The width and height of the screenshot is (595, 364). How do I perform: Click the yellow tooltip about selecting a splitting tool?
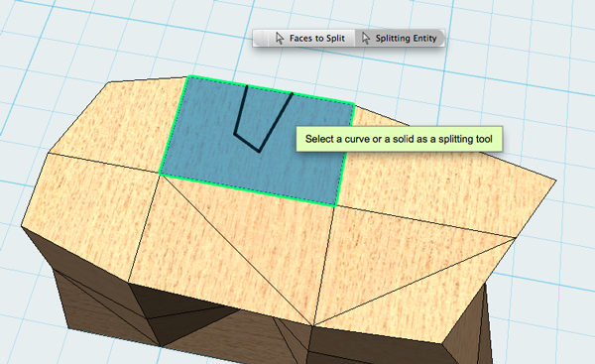click(400, 139)
